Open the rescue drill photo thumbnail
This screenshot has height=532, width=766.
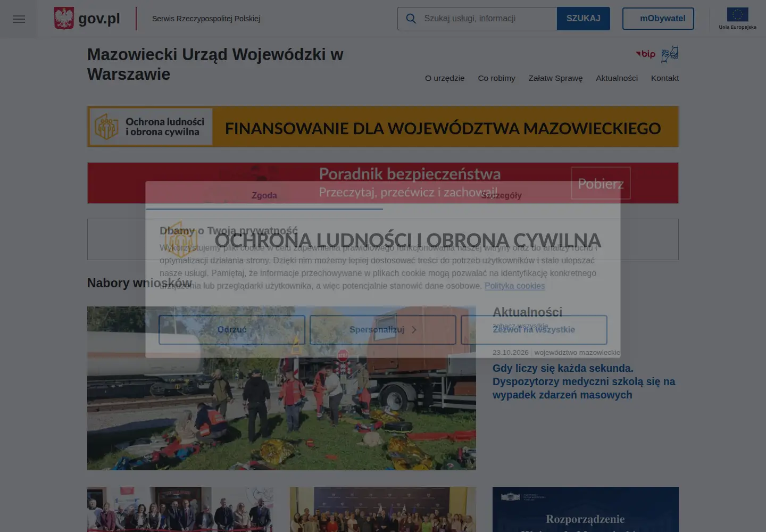coord(281,388)
